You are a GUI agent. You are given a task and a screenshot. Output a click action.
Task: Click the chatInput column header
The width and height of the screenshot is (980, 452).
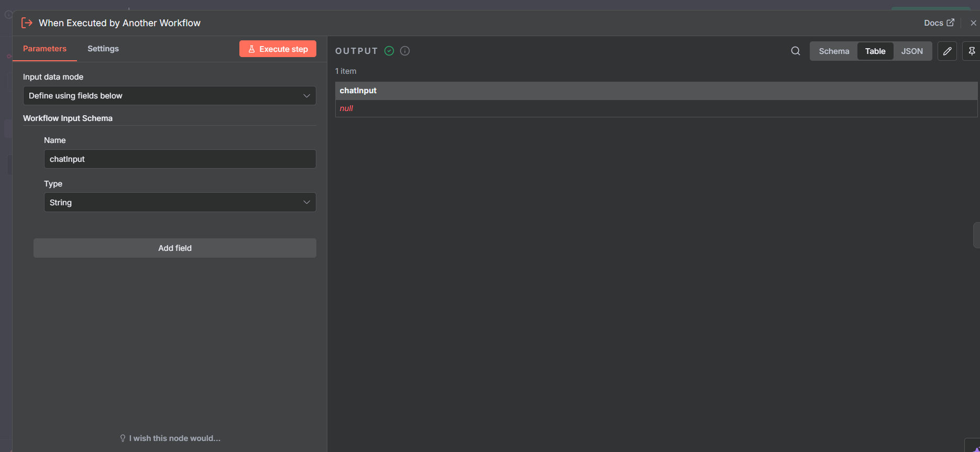[x=358, y=91]
